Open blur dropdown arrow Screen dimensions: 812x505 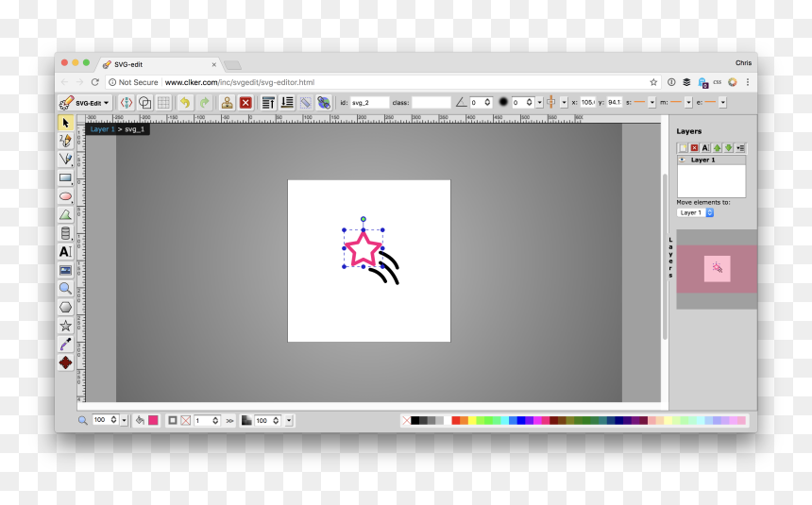tap(540, 103)
